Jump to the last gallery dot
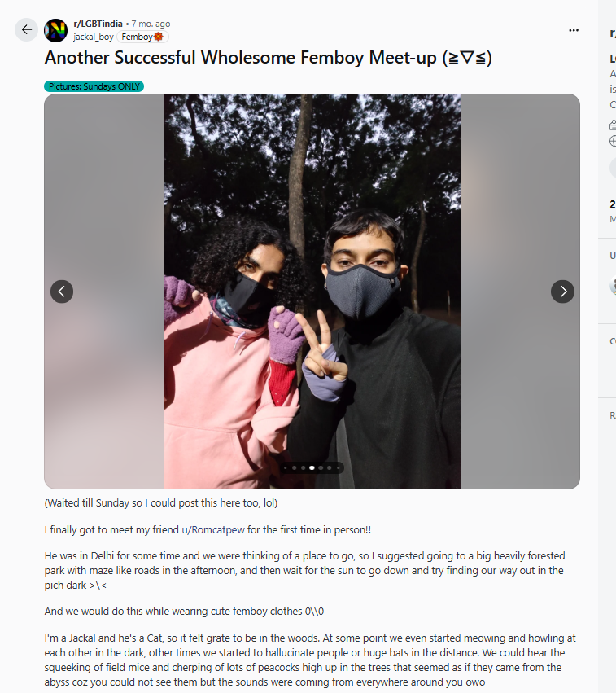Screen dimensions: 616x693 tap(339, 467)
